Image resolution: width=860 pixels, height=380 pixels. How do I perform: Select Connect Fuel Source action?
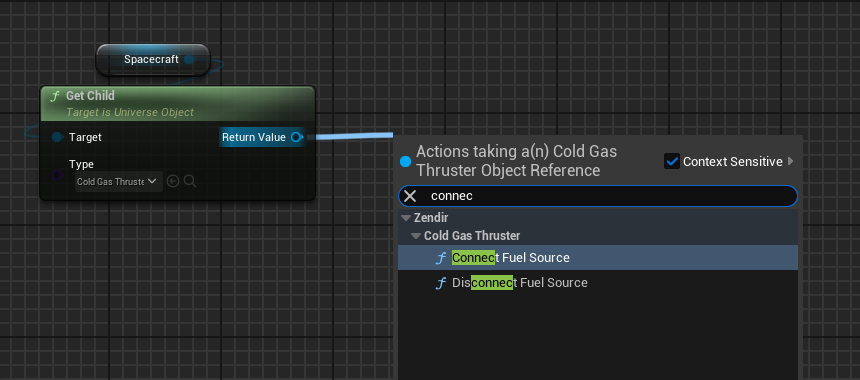click(x=597, y=258)
